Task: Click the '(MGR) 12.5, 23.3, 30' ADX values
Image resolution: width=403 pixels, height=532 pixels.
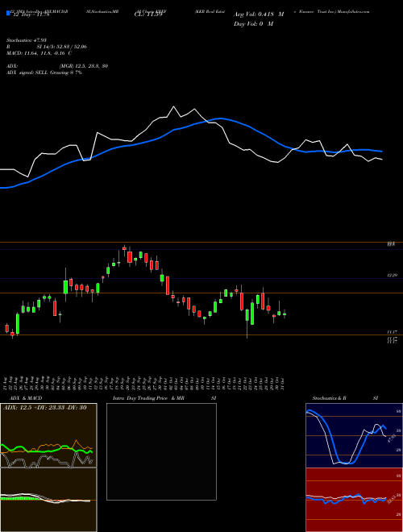Action: tap(84, 66)
